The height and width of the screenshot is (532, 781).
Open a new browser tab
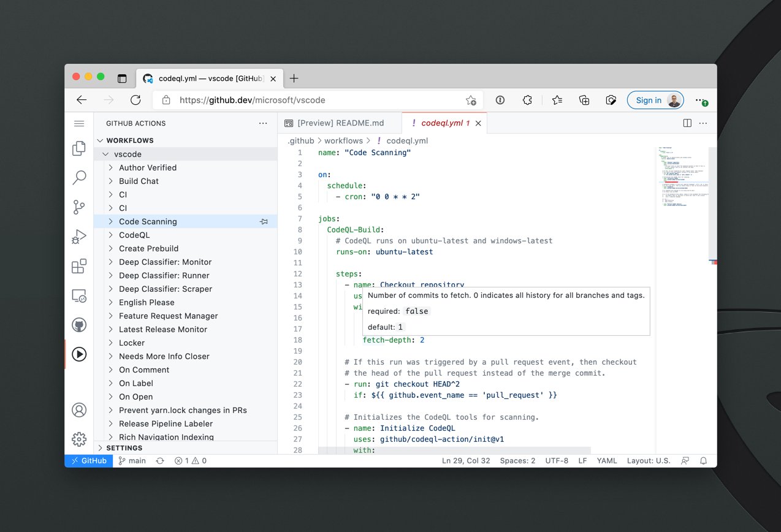pos(294,78)
